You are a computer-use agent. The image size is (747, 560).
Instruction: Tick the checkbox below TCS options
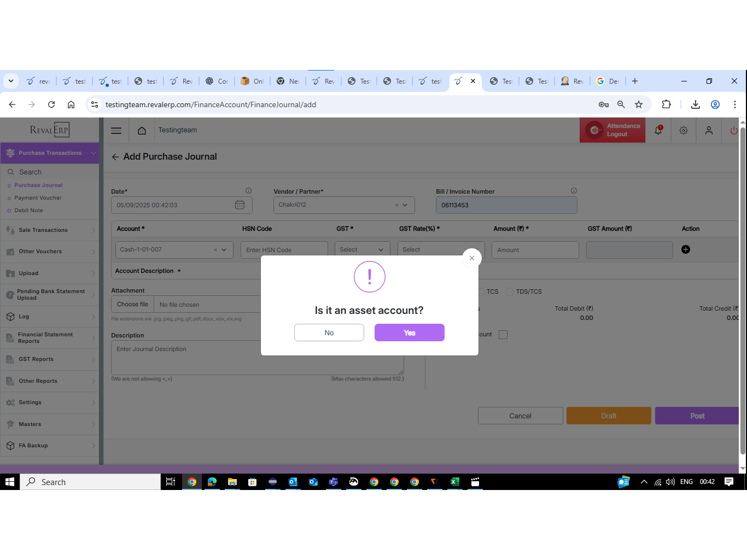click(x=503, y=335)
